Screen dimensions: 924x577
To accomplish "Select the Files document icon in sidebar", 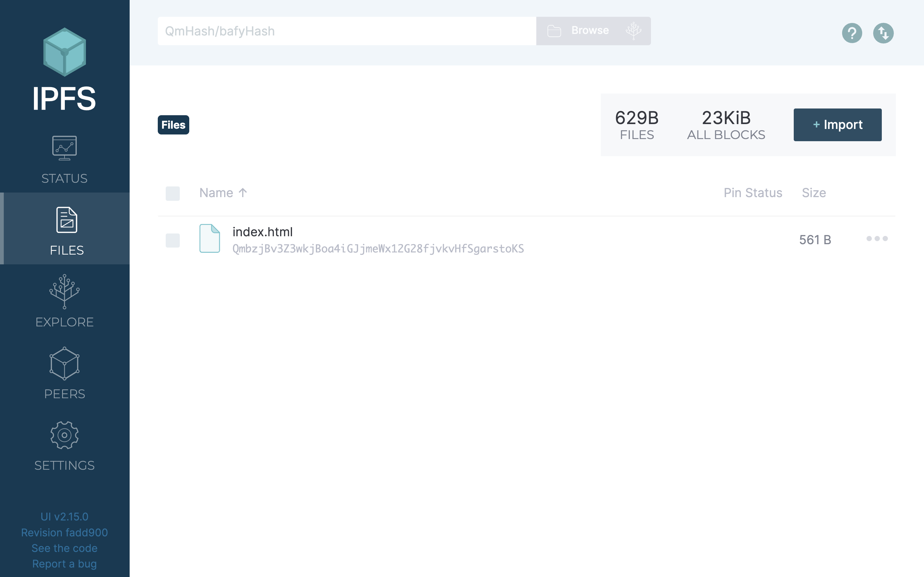I will [x=66, y=219].
